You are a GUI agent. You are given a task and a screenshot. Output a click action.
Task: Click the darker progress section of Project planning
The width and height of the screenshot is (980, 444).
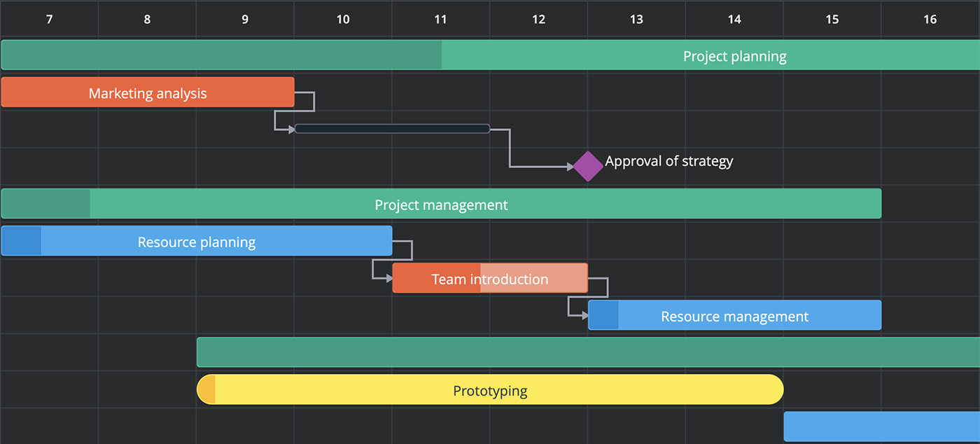[x=221, y=55]
